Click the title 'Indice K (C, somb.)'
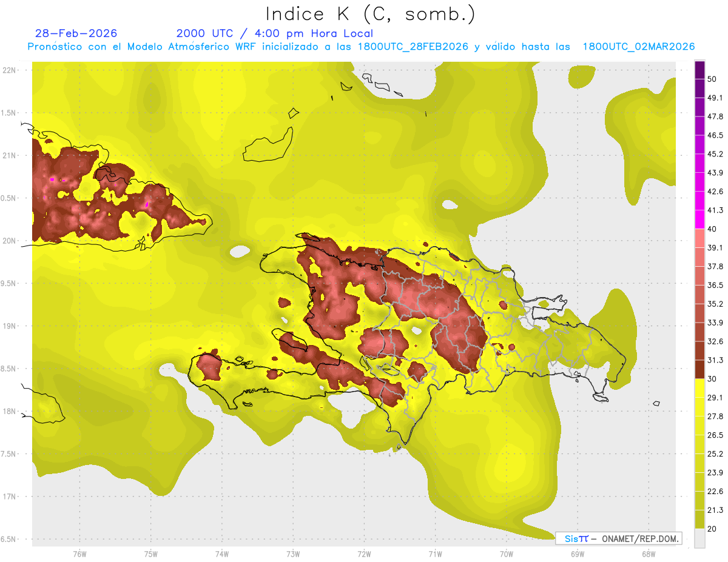The height and width of the screenshot is (562, 728). coord(371,14)
